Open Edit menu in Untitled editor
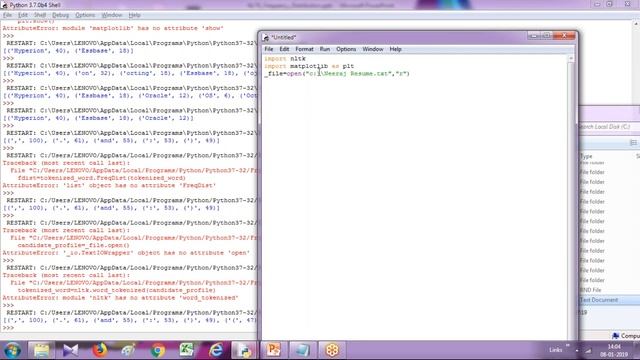 [x=284, y=49]
